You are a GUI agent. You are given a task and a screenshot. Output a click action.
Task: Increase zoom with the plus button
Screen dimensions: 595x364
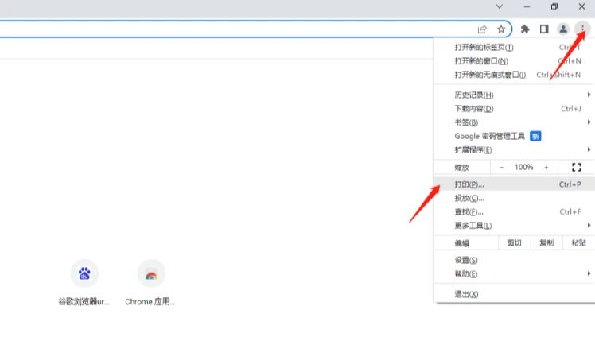point(546,167)
